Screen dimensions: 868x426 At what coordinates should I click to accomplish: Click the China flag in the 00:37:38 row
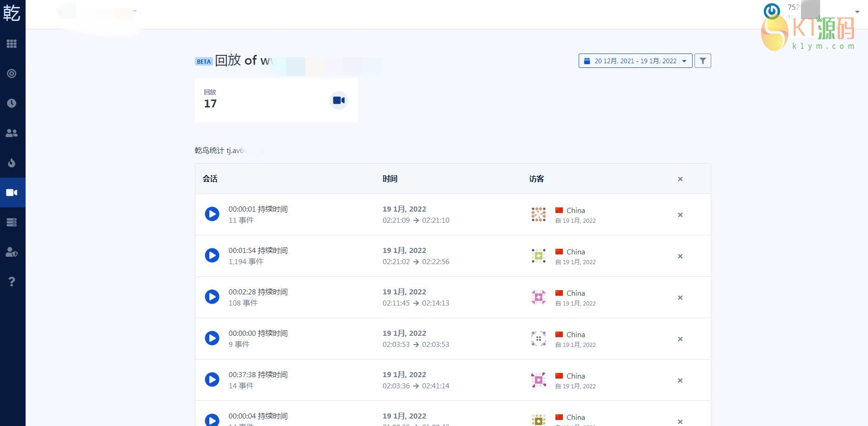[x=559, y=376]
